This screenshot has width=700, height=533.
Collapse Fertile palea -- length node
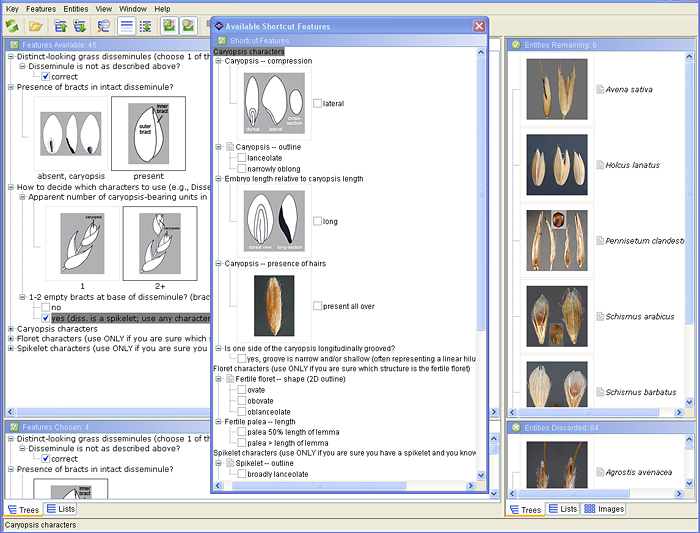point(218,421)
